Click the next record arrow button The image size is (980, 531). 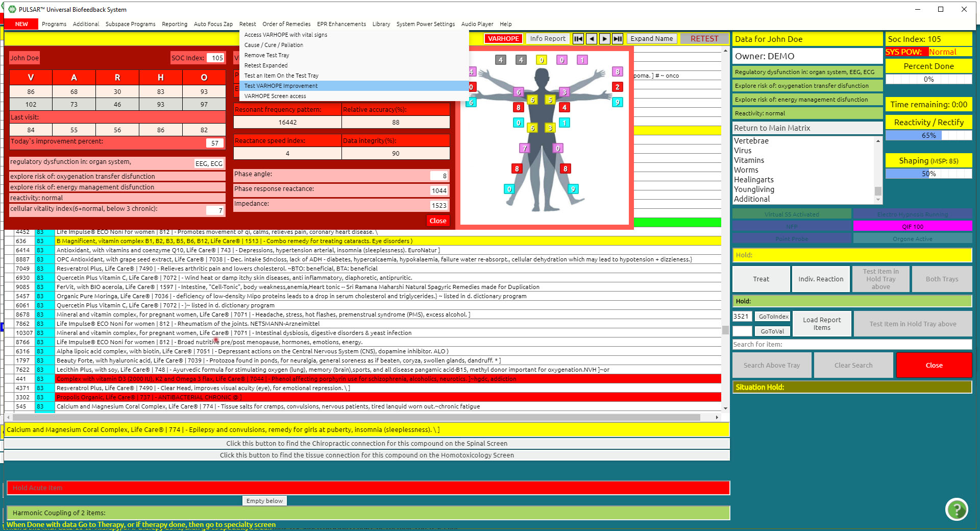coord(604,39)
